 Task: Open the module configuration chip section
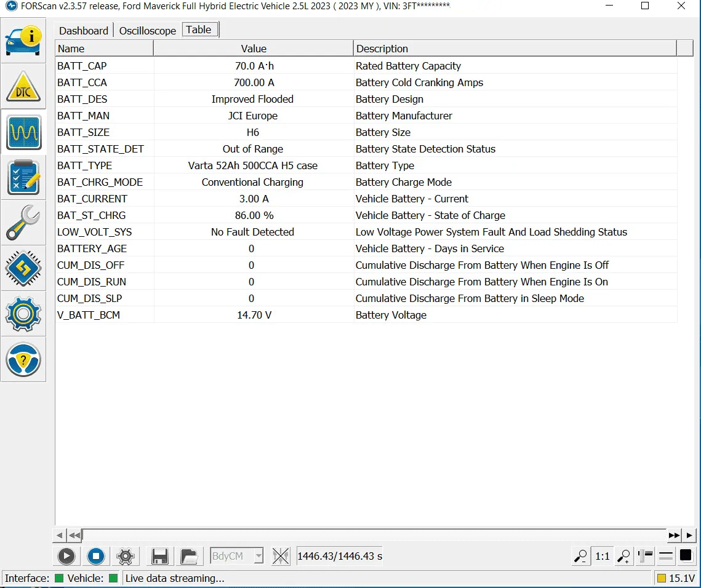click(23, 268)
